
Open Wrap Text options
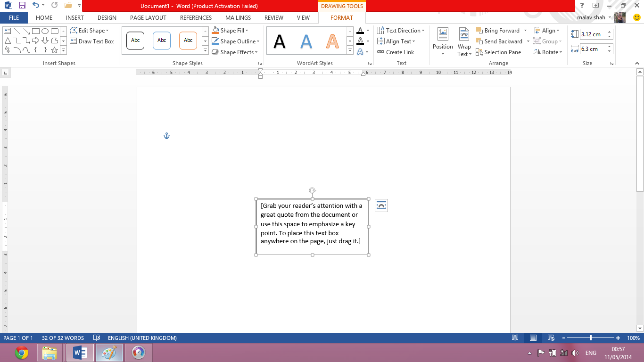pos(463,41)
